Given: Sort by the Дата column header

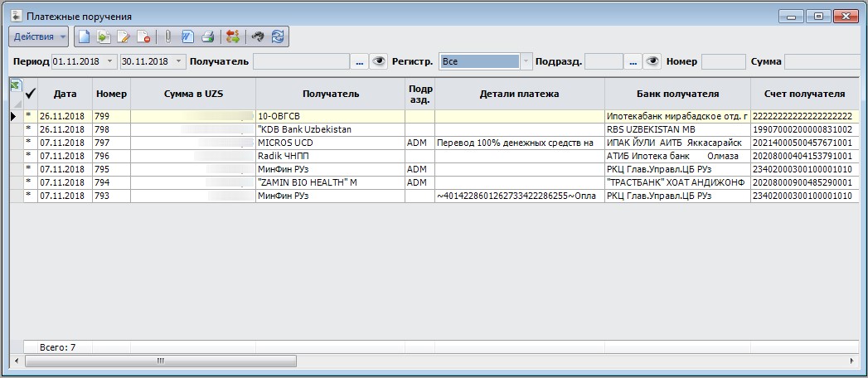Looking at the screenshot, I should click(65, 94).
